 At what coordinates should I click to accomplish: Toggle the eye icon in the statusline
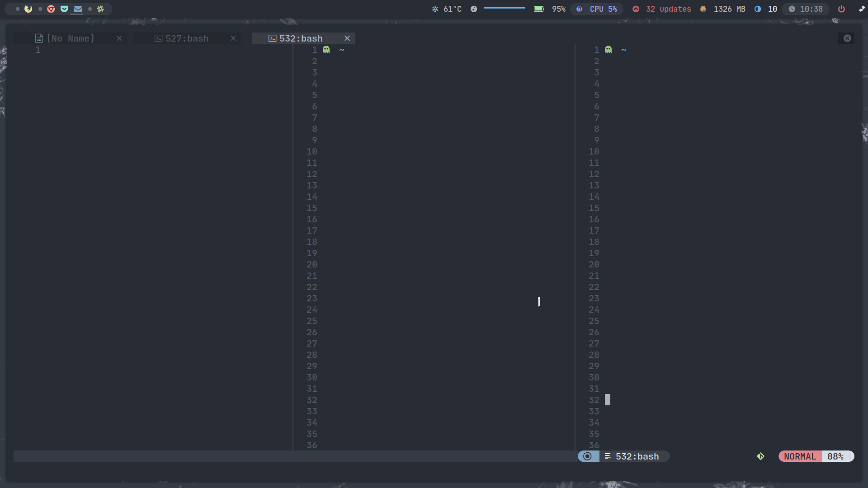click(588, 456)
